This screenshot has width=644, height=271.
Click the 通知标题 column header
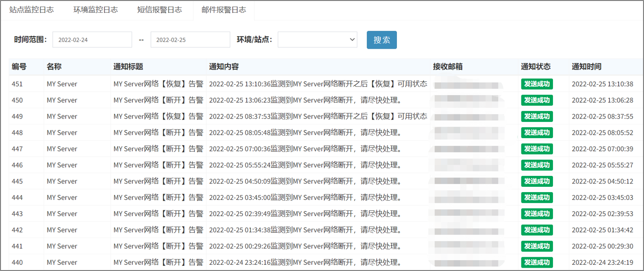click(128, 67)
